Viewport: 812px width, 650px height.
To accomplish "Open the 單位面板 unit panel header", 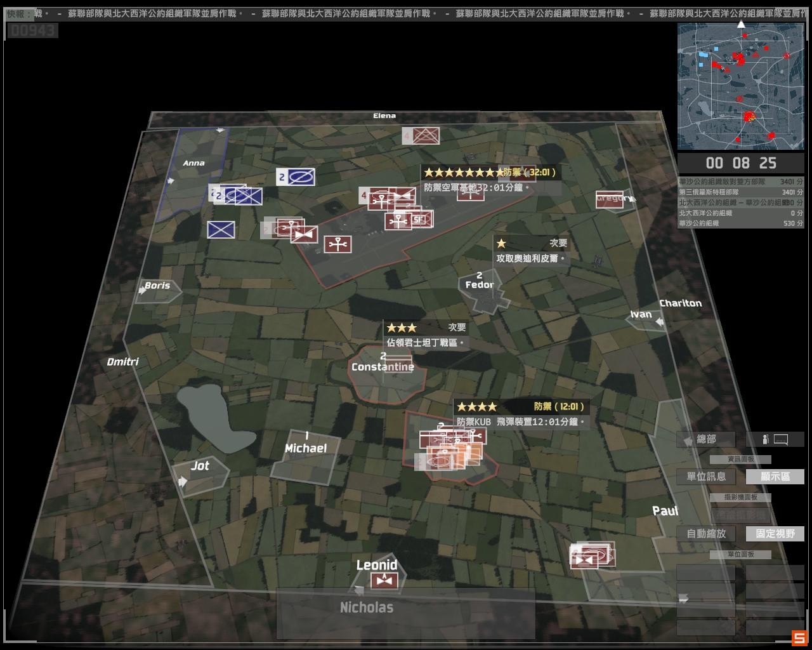I will pos(740,554).
